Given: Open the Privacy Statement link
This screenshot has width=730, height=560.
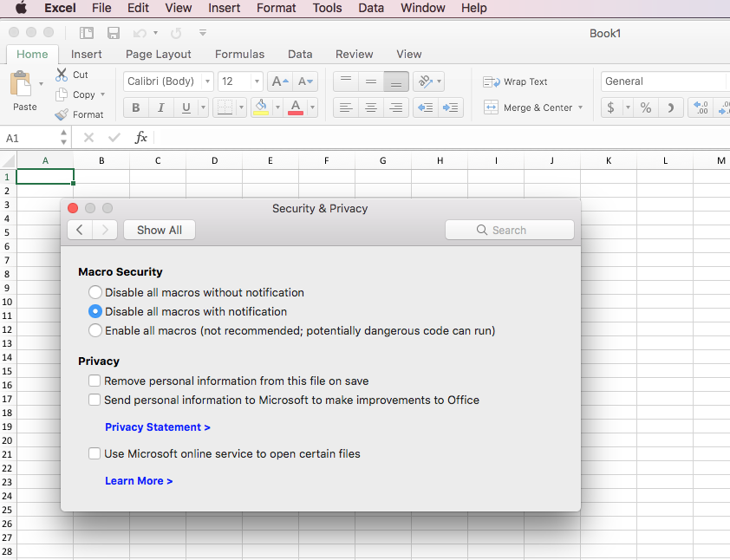Looking at the screenshot, I should 158,427.
